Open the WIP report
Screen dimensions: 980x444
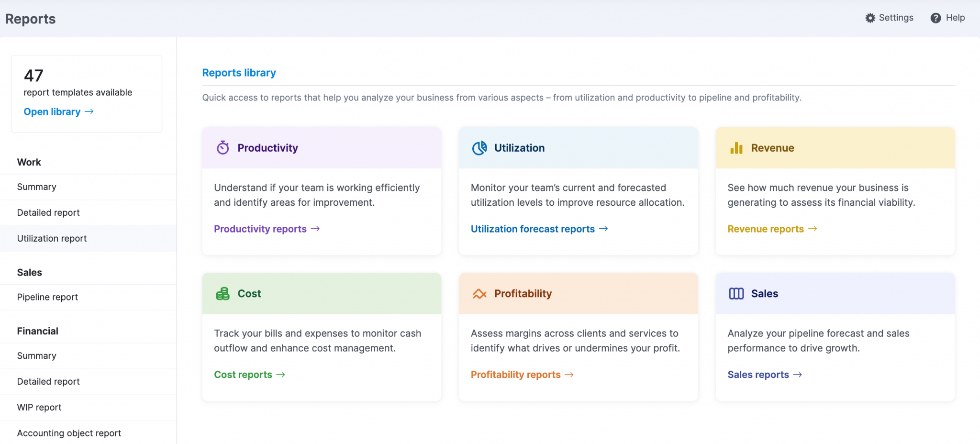point(39,407)
